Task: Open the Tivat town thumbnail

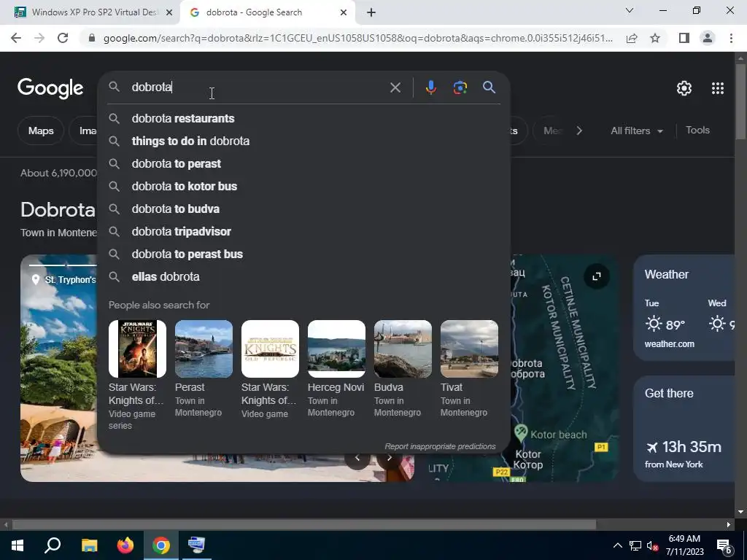Action: (x=469, y=349)
